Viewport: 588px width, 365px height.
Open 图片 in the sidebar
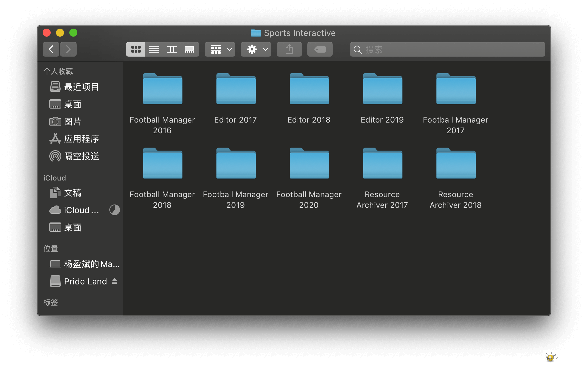tap(80, 122)
